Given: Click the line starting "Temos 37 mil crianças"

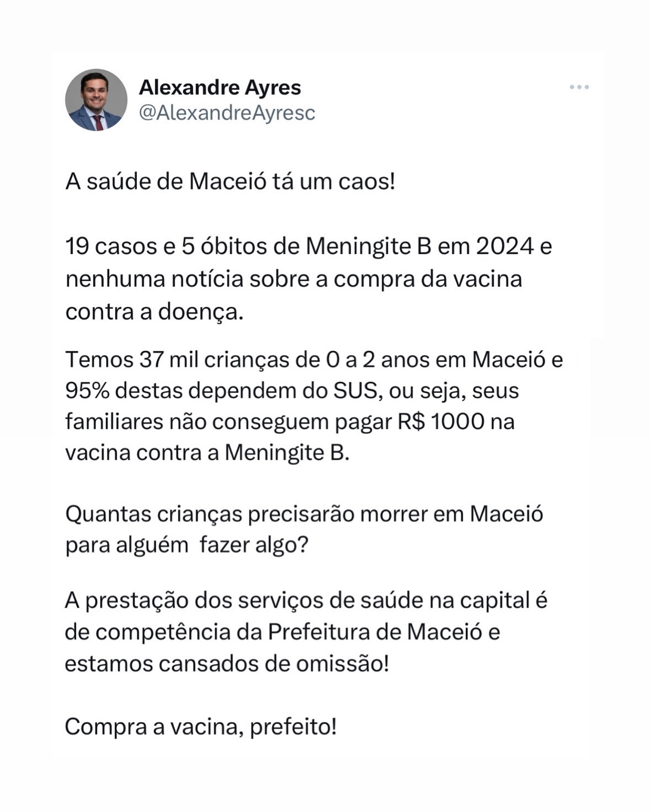Looking at the screenshot, I should click(x=314, y=360).
